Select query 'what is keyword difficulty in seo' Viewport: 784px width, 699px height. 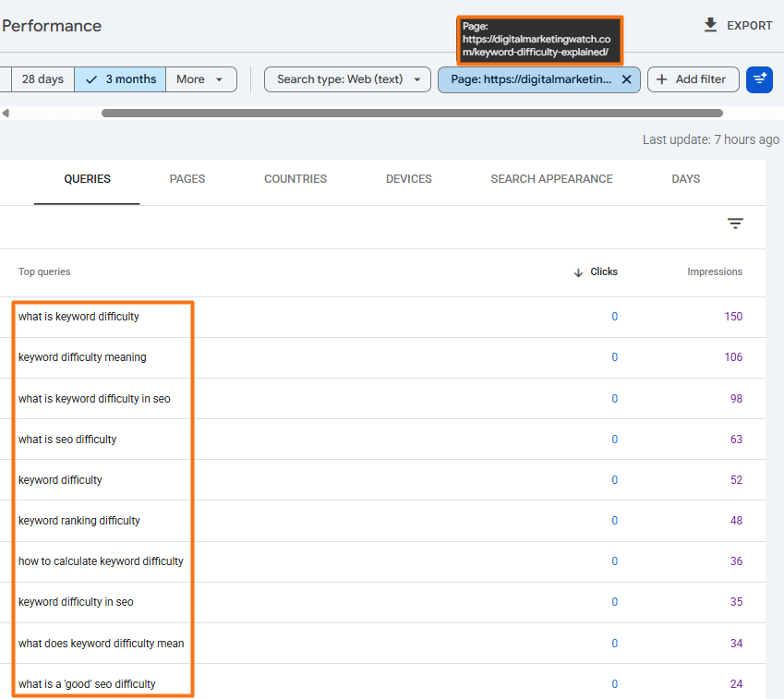click(94, 399)
